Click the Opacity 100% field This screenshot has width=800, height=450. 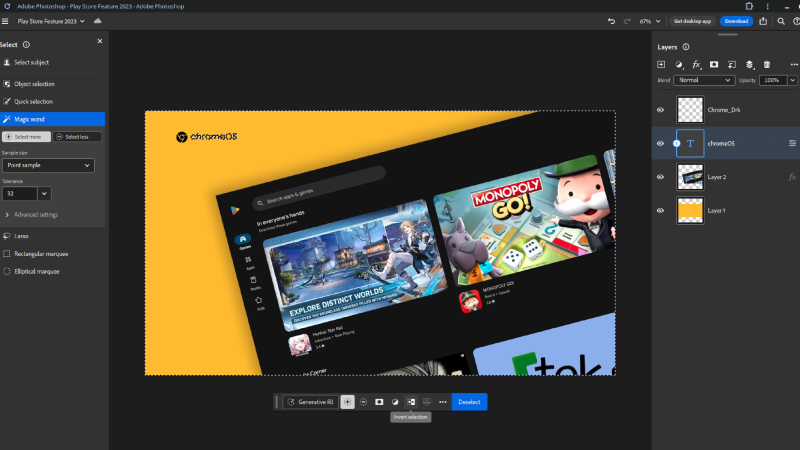pyautogui.click(x=773, y=80)
